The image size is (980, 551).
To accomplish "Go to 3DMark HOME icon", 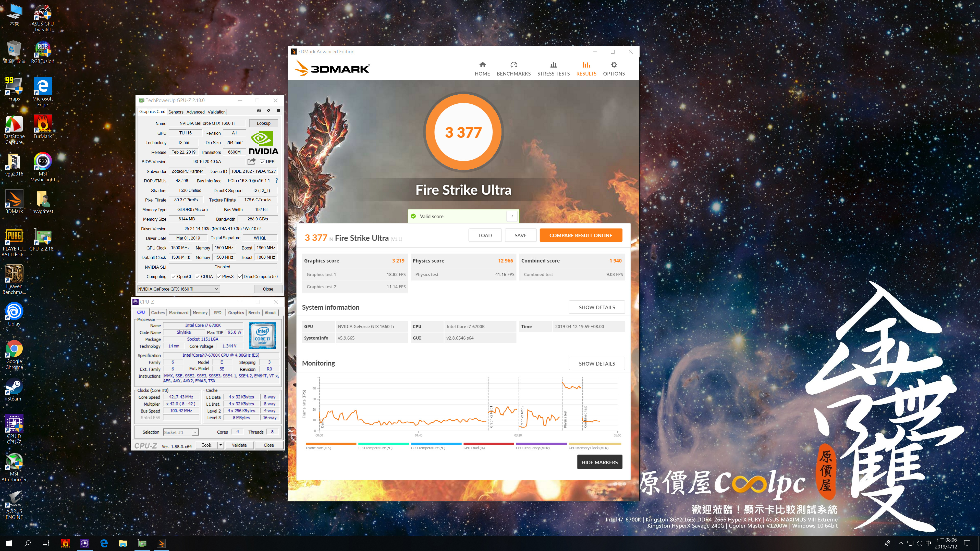I will click(x=482, y=69).
